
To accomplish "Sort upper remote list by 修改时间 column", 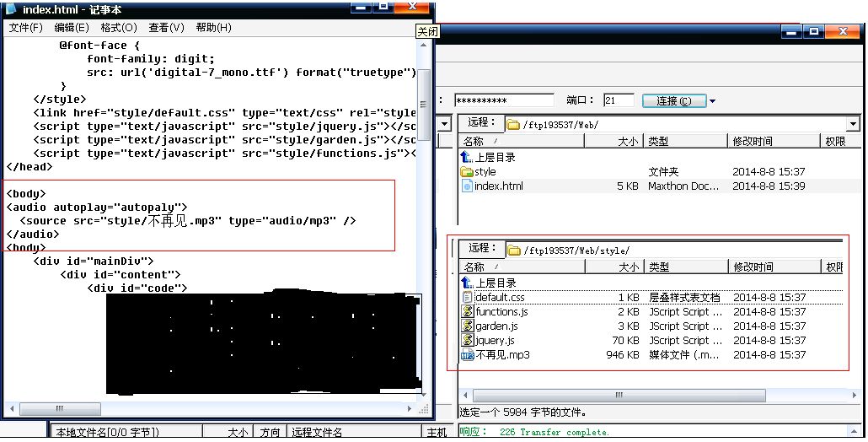I will [x=773, y=141].
